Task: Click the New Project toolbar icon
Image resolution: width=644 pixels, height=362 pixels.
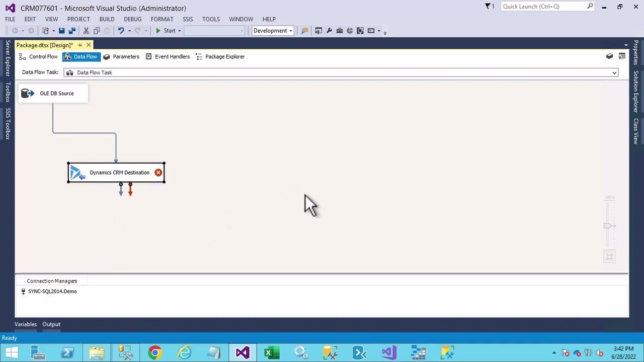Action: 45,31
